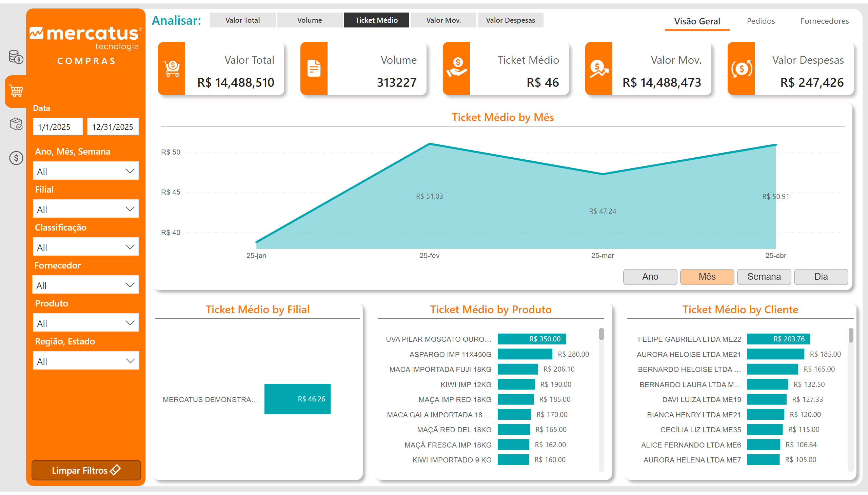The height and width of the screenshot is (495, 868).
Task: Switch chart granularity to Semana
Action: [764, 277]
